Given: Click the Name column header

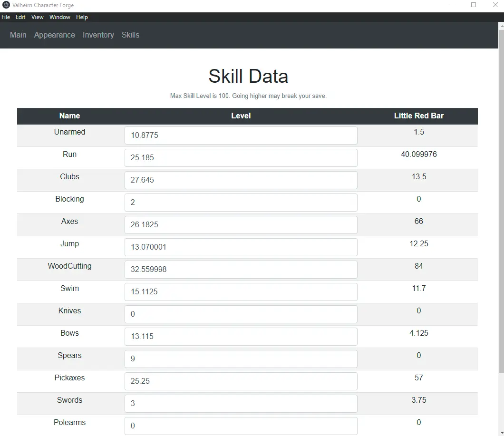Looking at the screenshot, I should tap(70, 116).
